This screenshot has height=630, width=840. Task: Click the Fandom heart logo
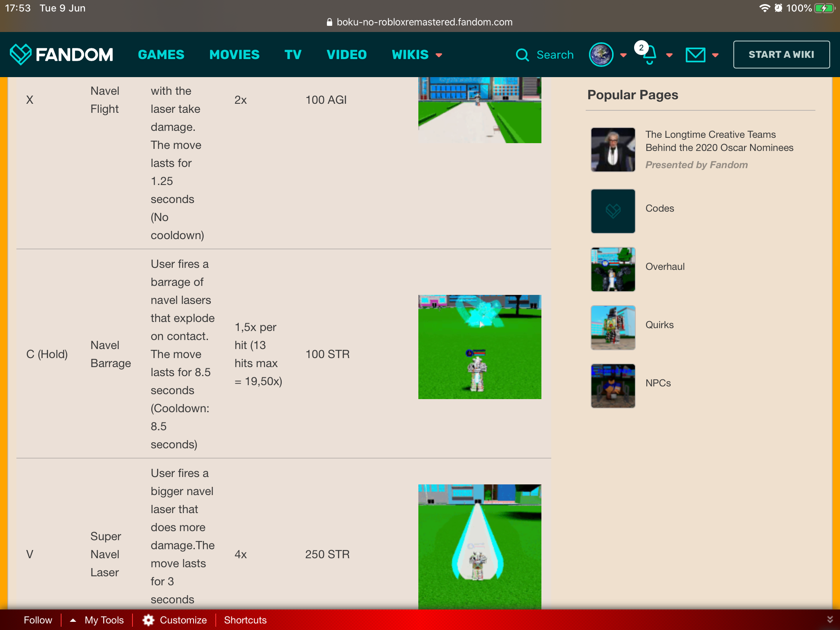pyautogui.click(x=21, y=54)
